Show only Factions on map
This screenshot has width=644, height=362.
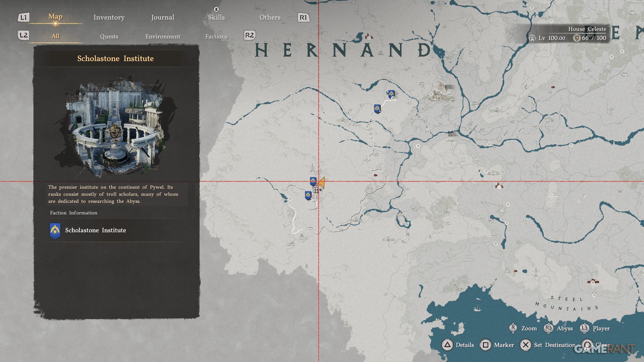[x=216, y=37]
